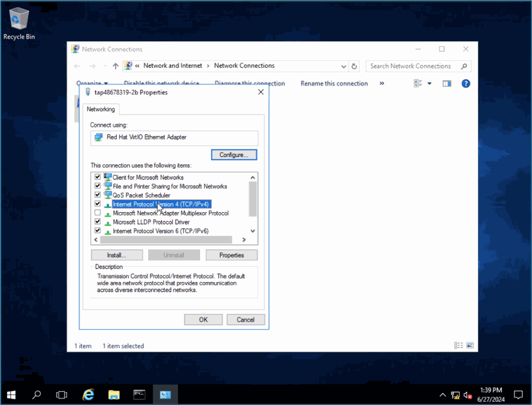Image resolution: width=532 pixels, height=405 pixels.
Task: Click Network Connections breadcrumb
Action: pyautogui.click(x=244, y=65)
